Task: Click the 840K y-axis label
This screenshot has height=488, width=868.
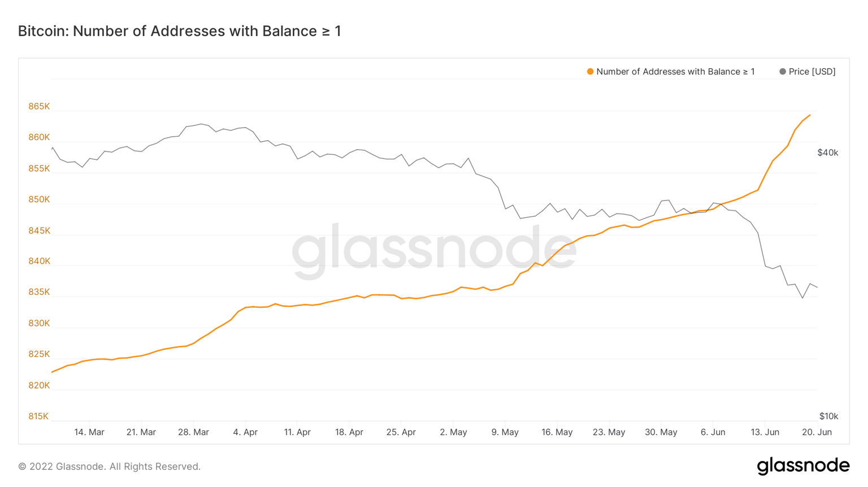Action: click(39, 262)
